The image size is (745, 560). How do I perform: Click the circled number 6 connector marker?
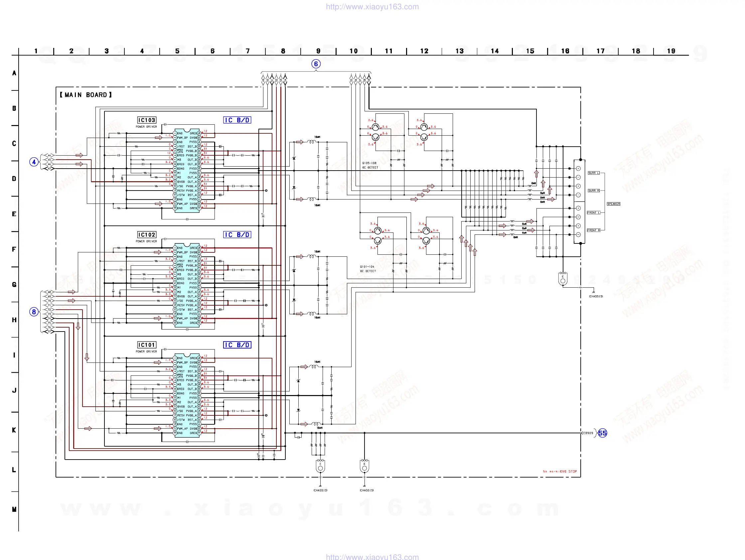click(316, 64)
